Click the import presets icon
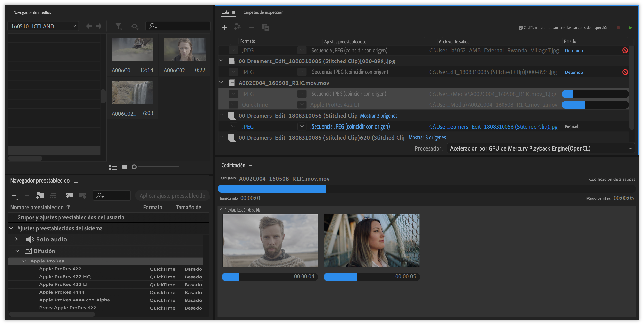Screen dimensions: 644x325 (x=69, y=195)
